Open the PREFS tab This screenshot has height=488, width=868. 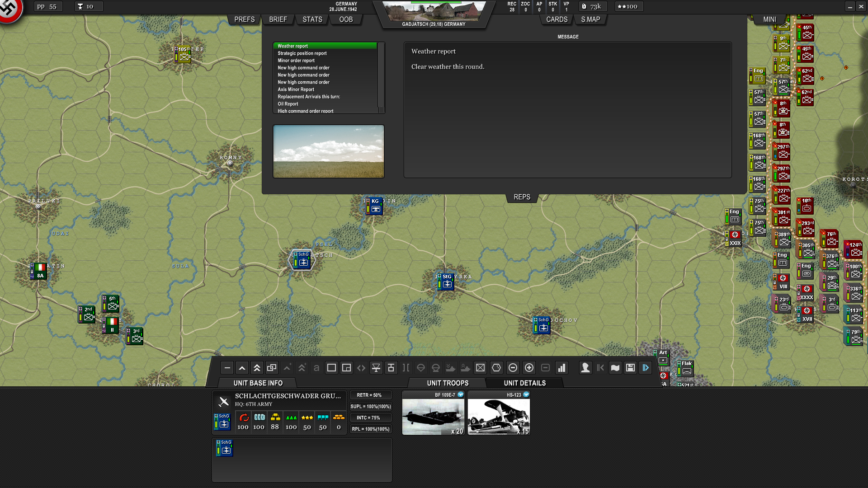245,19
